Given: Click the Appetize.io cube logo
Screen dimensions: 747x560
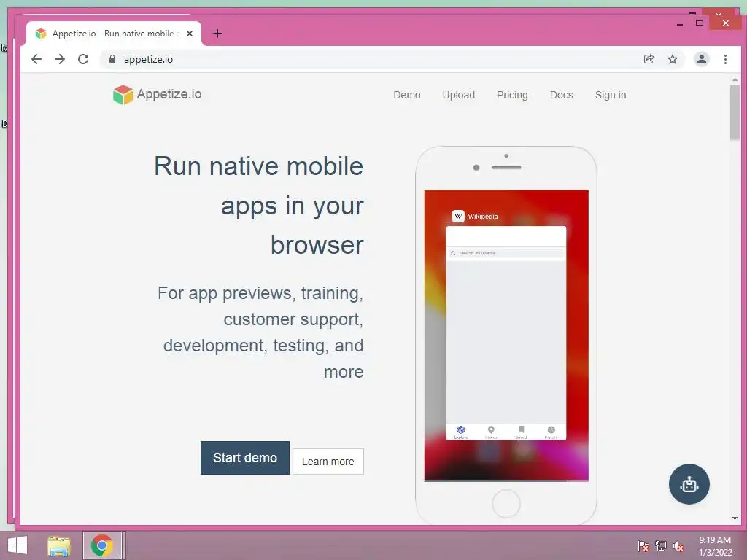Looking at the screenshot, I should (x=123, y=95).
